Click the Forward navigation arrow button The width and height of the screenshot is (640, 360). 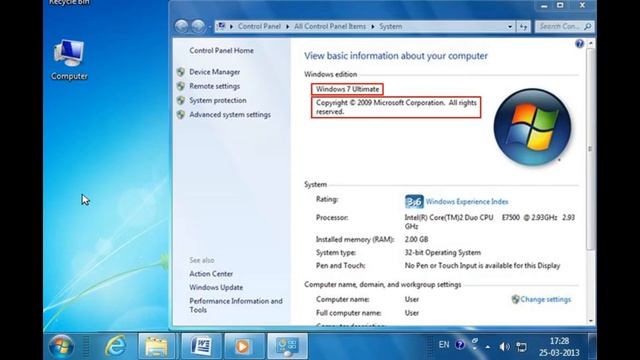click(x=198, y=27)
